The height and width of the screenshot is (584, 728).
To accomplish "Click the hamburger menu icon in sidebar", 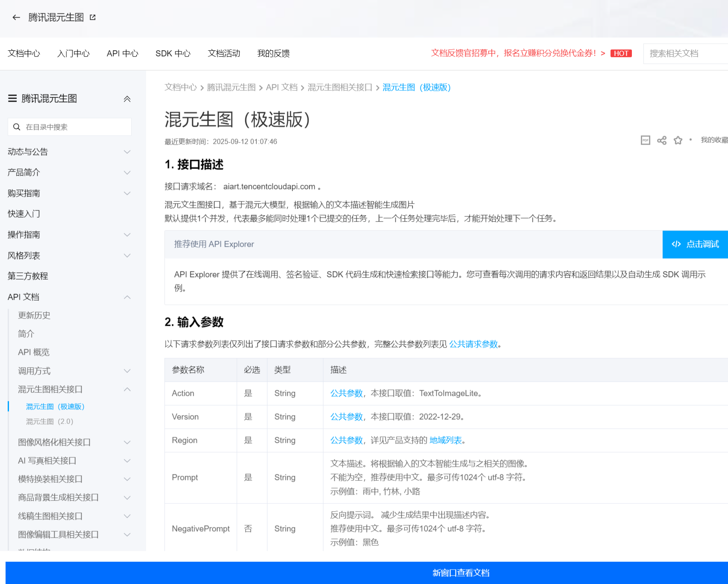I will [x=12, y=99].
